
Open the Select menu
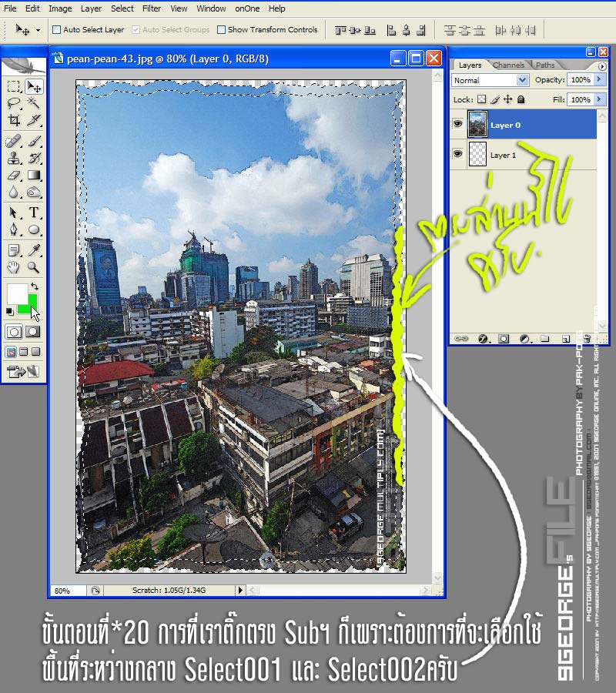click(122, 8)
